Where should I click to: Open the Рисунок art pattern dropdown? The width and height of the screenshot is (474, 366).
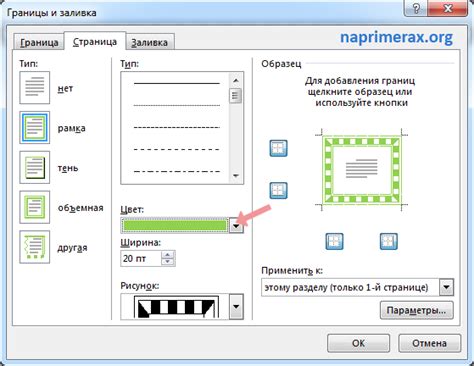click(236, 307)
